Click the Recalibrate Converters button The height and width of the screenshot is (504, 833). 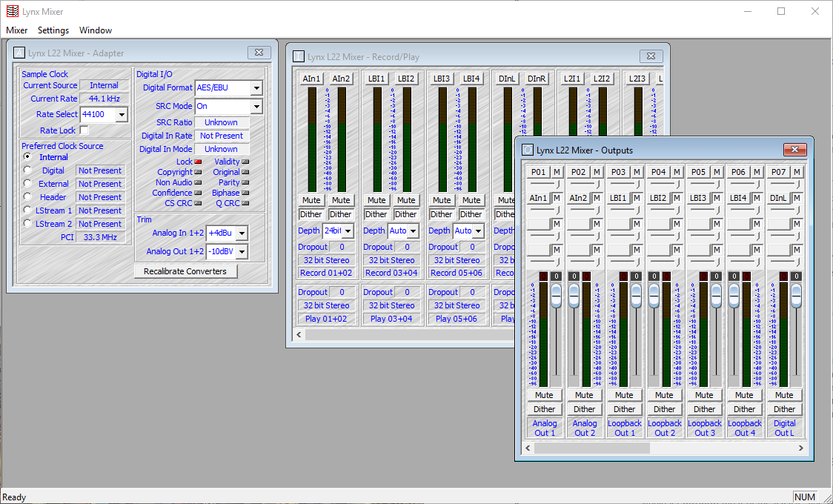coord(185,271)
